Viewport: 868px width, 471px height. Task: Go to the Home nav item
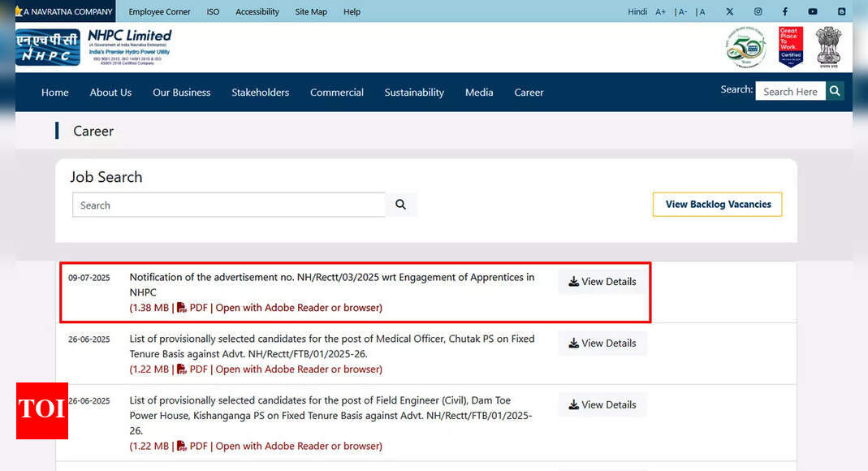[55, 93]
